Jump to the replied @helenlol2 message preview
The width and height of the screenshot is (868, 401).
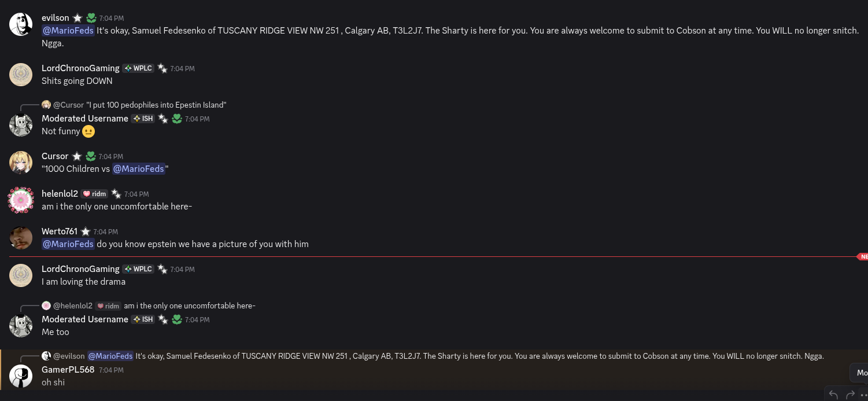pyautogui.click(x=189, y=306)
